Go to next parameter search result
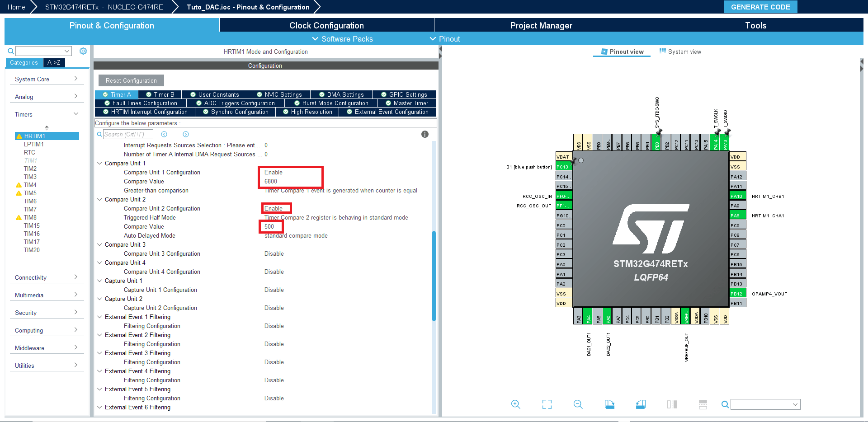The height and width of the screenshot is (422, 868). 186,134
